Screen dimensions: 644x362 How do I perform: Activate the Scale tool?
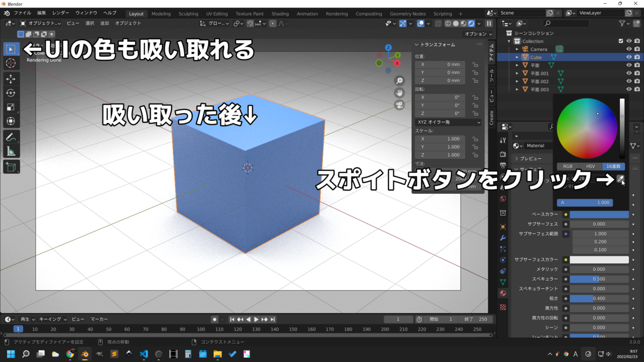(x=11, y=107)
